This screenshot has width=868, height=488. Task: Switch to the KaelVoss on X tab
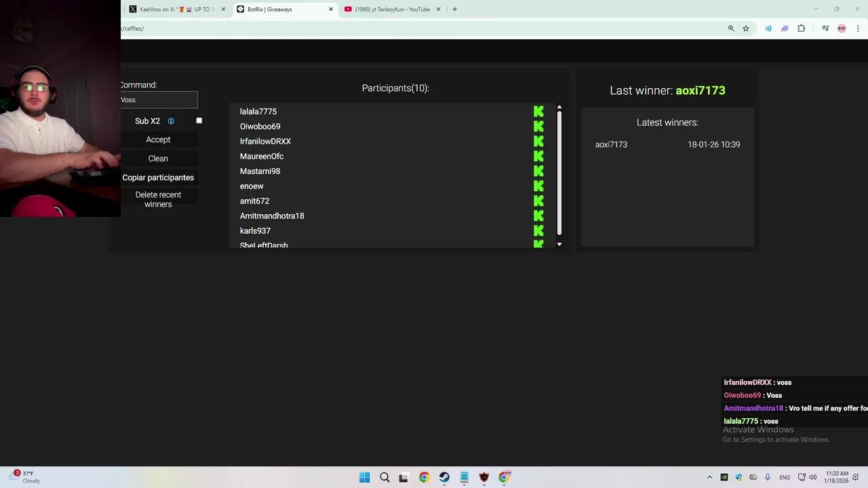tap(177, 9)
